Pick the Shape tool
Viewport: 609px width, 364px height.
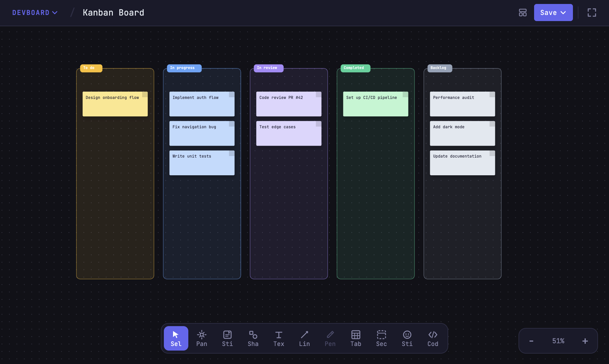tap(253, 338)
